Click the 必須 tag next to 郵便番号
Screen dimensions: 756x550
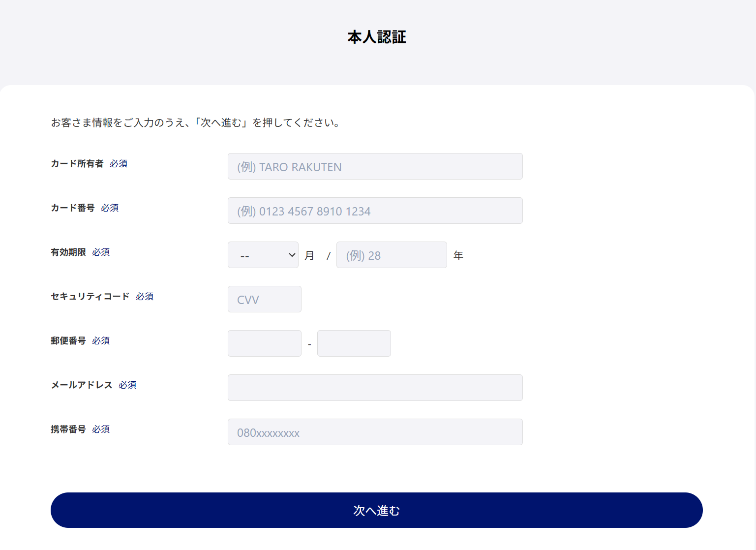coord(101,340)
